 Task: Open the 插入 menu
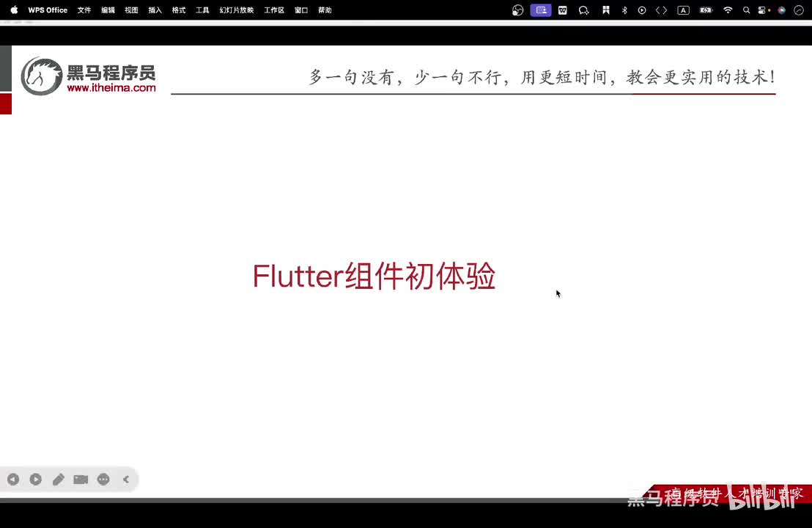coord(155,10)
